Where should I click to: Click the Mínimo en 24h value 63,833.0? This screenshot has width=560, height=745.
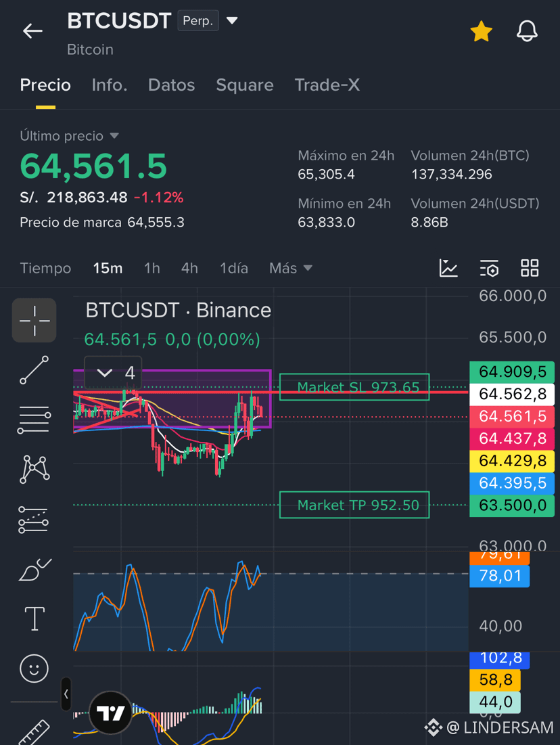click(326, 223)
